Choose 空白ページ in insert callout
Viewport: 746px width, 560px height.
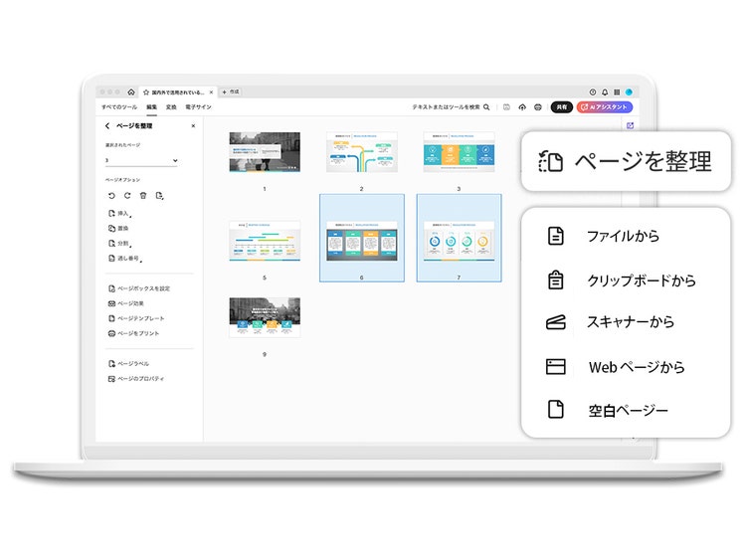628,410
